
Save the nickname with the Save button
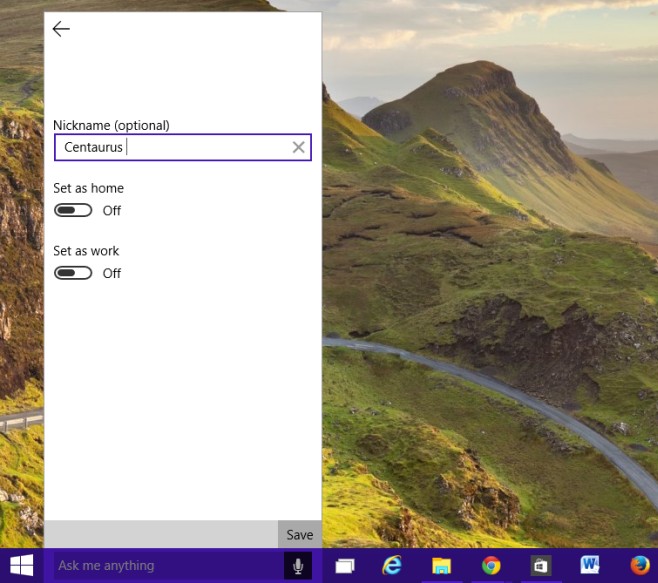(299, 535)
